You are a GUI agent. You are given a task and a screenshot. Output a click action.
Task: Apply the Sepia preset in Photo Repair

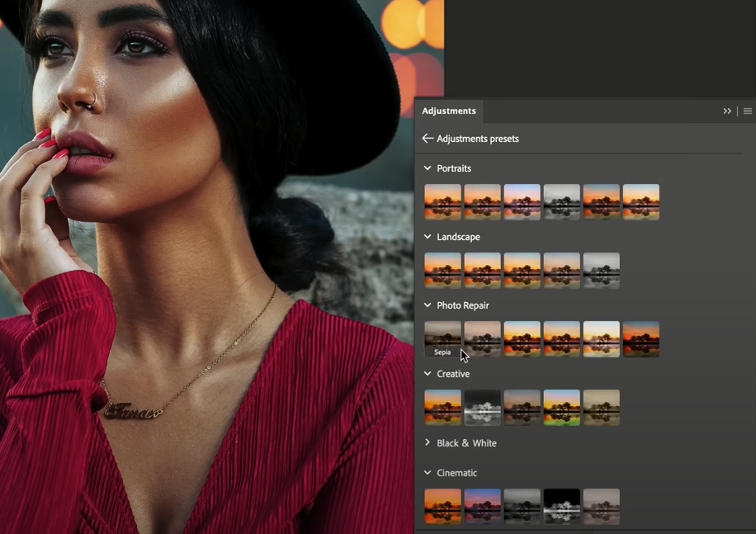coord(442,339)
